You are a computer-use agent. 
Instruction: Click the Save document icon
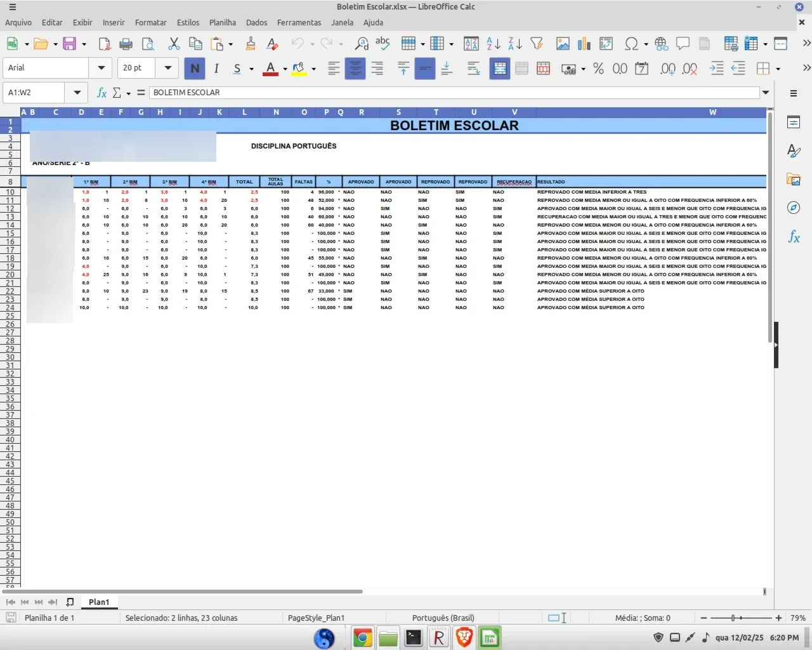click(69, 43)
